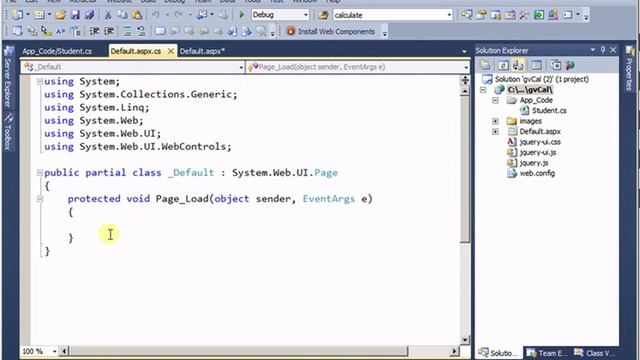
Task: Click the Undo arrow icon
Action: click(156, 15)
